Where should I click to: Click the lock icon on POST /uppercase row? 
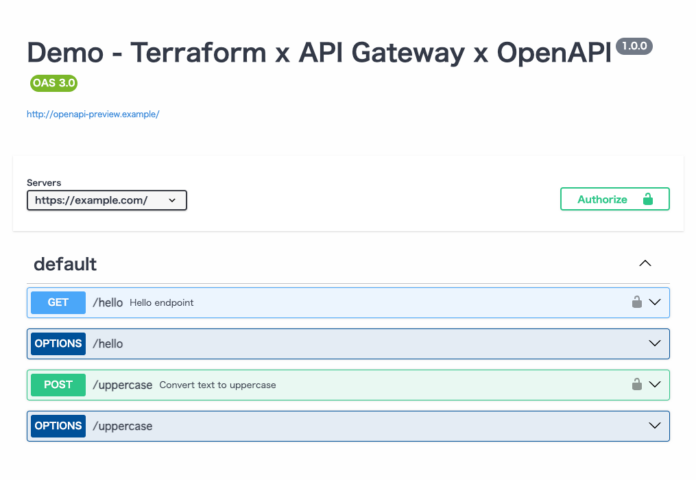pos(637,384)
